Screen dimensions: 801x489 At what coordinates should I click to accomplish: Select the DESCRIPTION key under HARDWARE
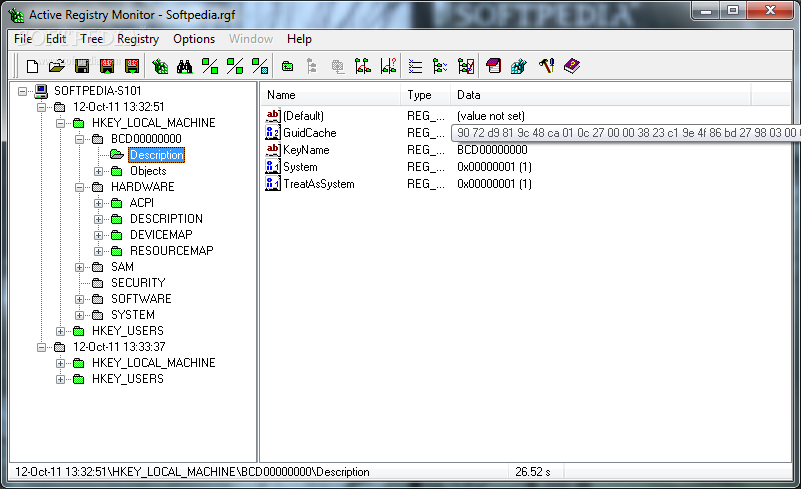click(x=167, y=219)
